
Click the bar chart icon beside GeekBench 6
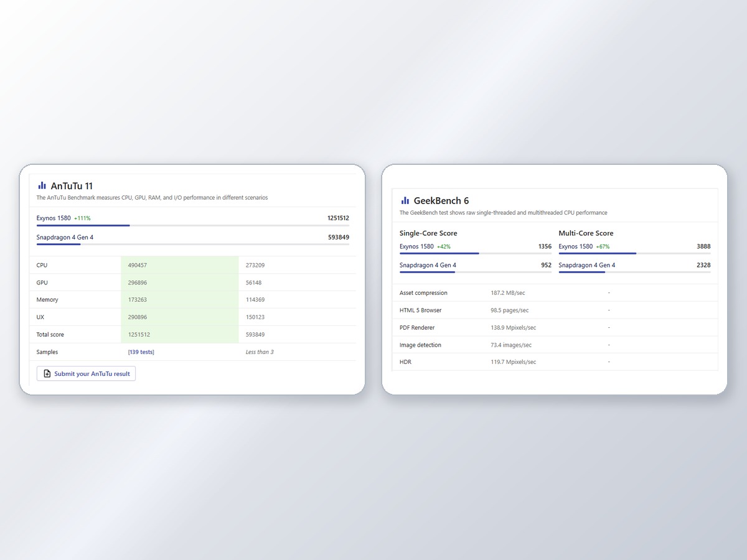pyautogui.click(x=405, y=200)
